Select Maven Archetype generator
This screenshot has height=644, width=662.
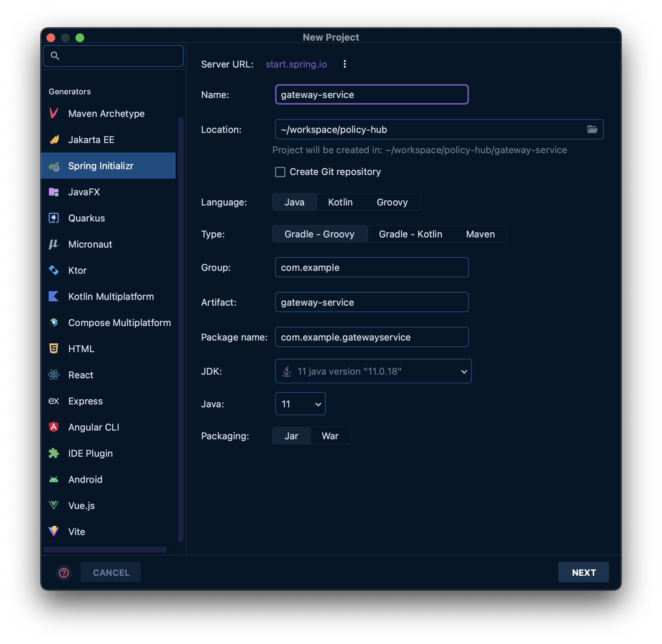[x=108, y=114]
